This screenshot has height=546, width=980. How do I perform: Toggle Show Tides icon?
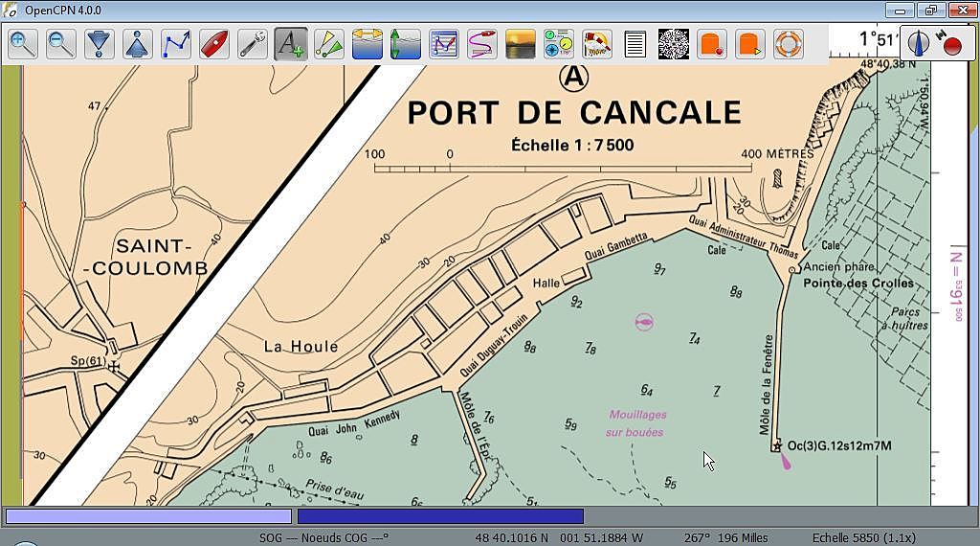(406, 44)
